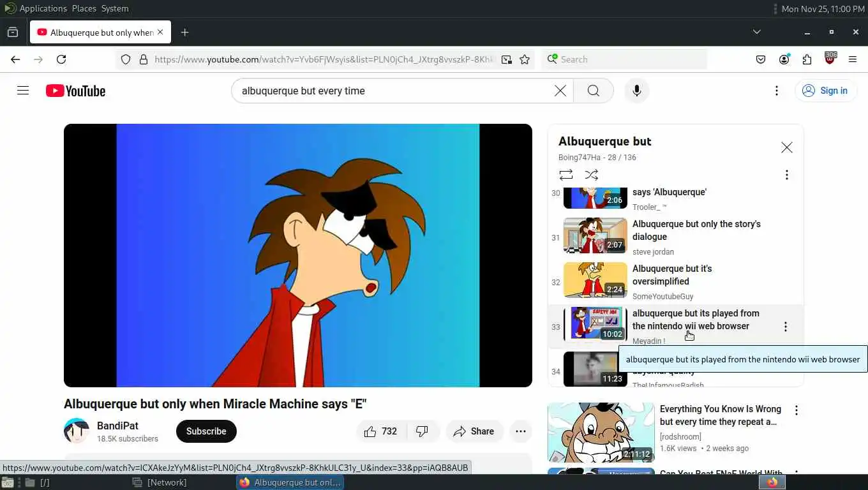868x490 pixels.
Task: Like the video with 732 likes
Action: (381, 431)
